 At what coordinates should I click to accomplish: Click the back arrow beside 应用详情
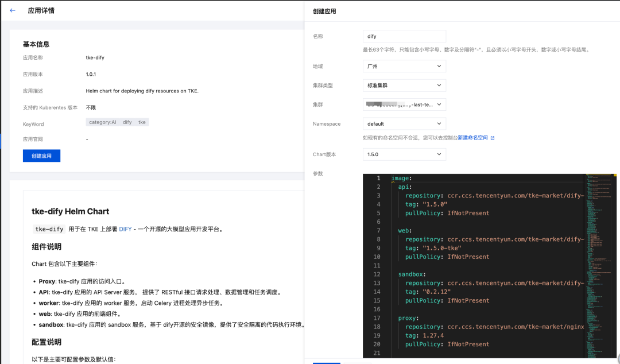tap(12, 10)
